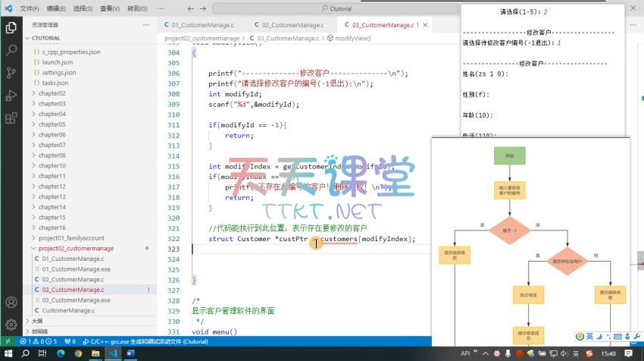Open the Search view in activity bar
Image resolution: width=644 pixels, height=361 pixels.
(x=11, y=51)
